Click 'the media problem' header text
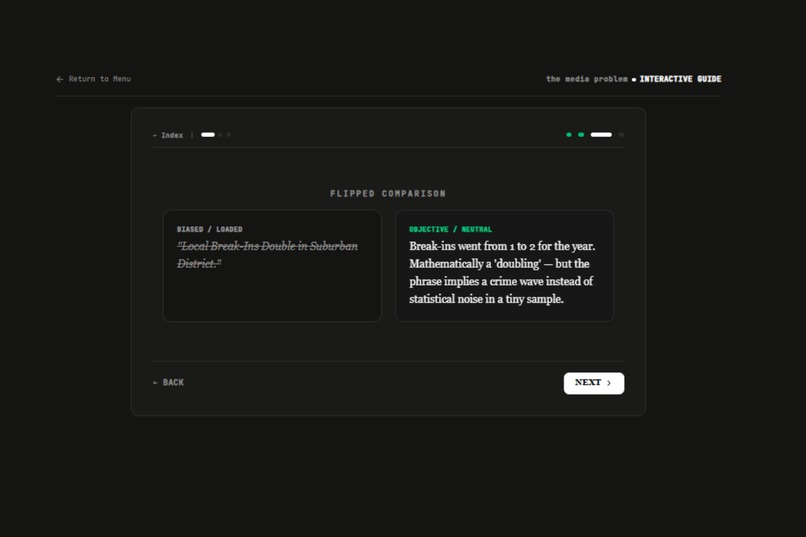Image resolution: width=806 pixels, height=537 pixels. point(587,79)
